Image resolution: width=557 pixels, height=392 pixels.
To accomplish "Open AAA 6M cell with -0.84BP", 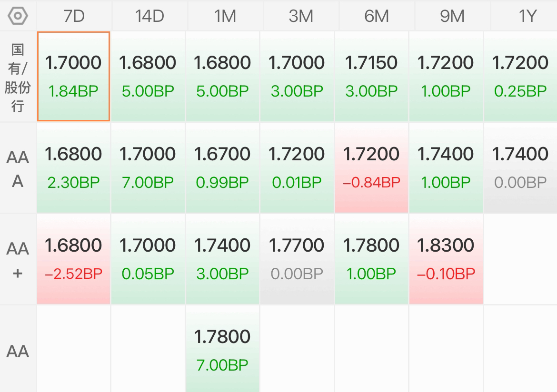I will click(371, 167).
